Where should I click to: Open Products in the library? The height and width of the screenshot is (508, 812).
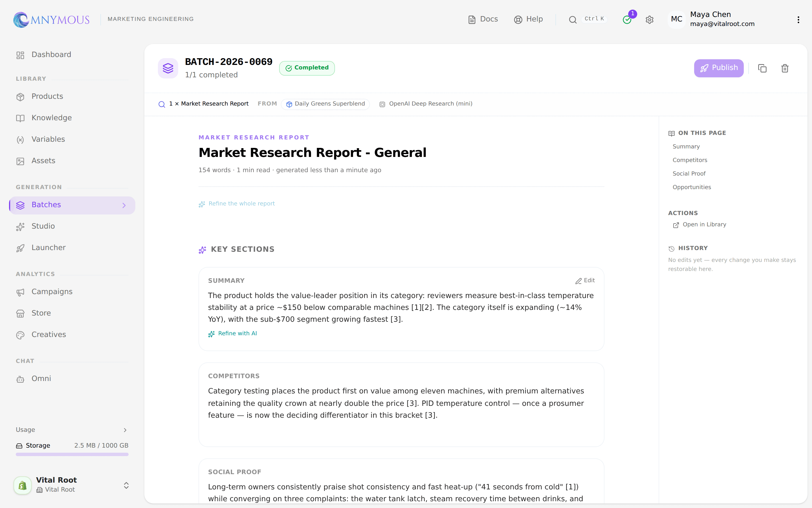(72, 97)
